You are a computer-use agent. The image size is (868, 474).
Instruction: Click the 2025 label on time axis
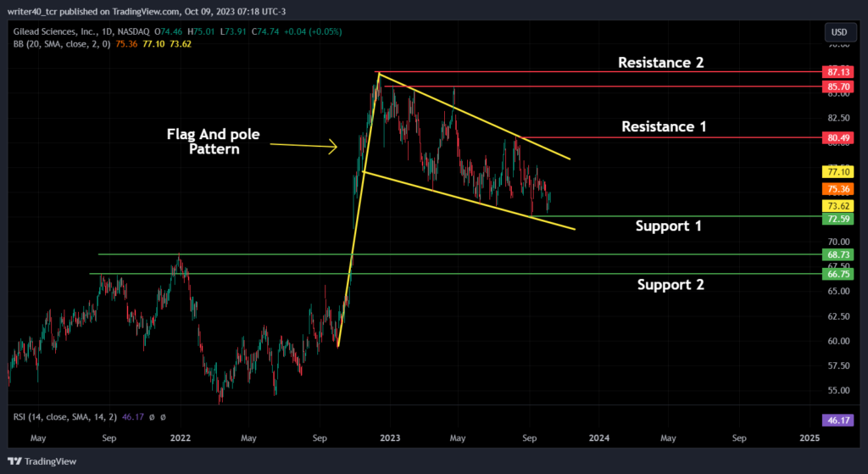tap(810, 438)
